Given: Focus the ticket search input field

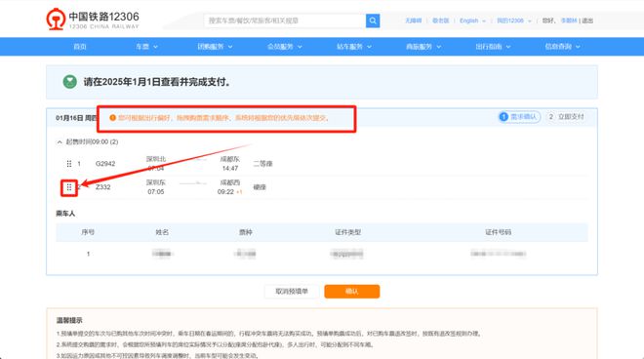Looking at the screenshot, I should click(x=285, y=20).
